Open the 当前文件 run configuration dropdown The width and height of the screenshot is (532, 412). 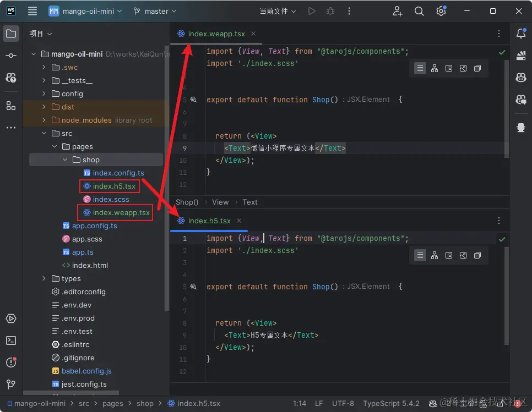tap(278, 11)
